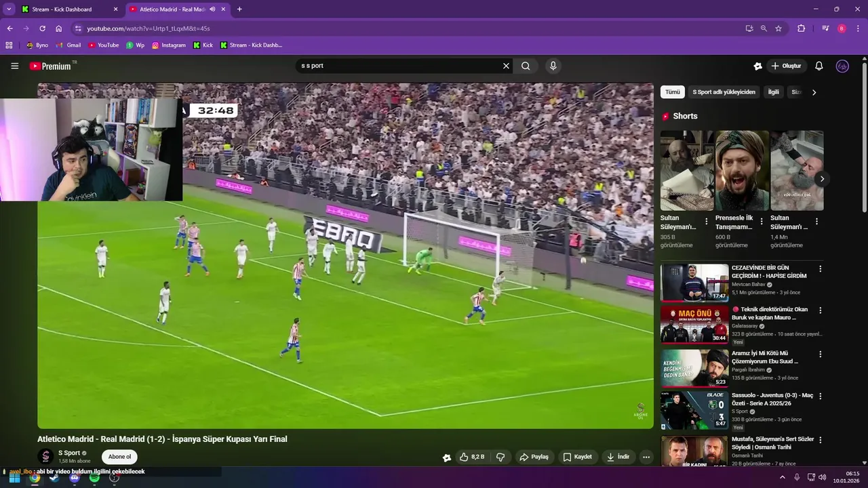Viewport: 868px width, 488px height.
Task: Select S Sport adlı yükleyiciden chip
Action: tap(724, 92)
